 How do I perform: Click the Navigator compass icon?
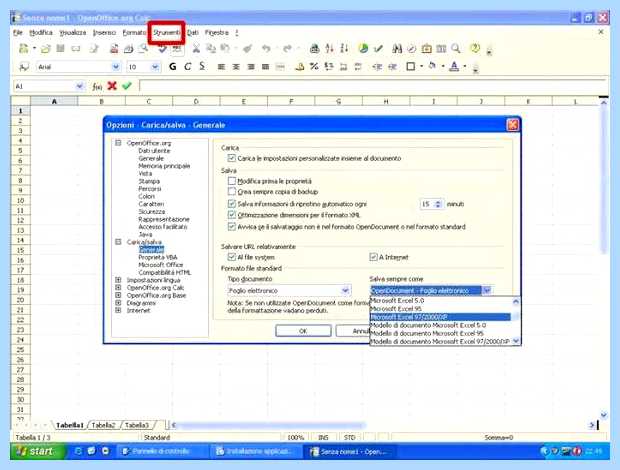(412, 49)
